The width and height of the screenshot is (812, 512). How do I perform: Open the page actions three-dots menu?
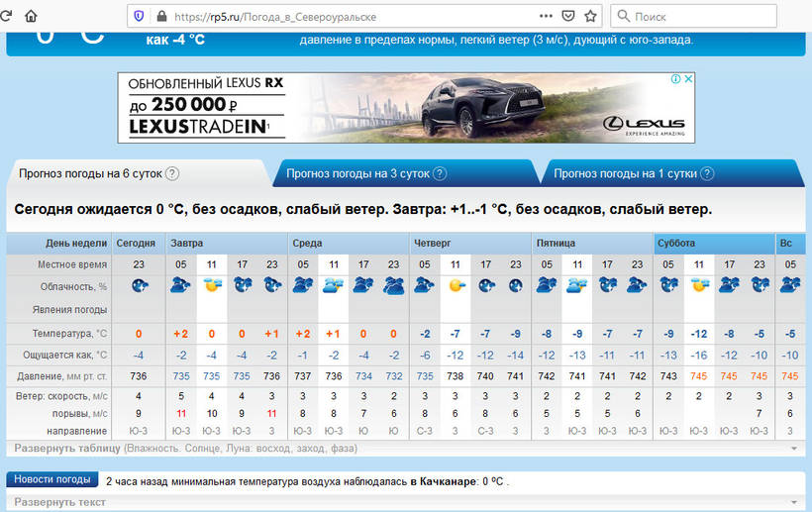click(545, 17)
